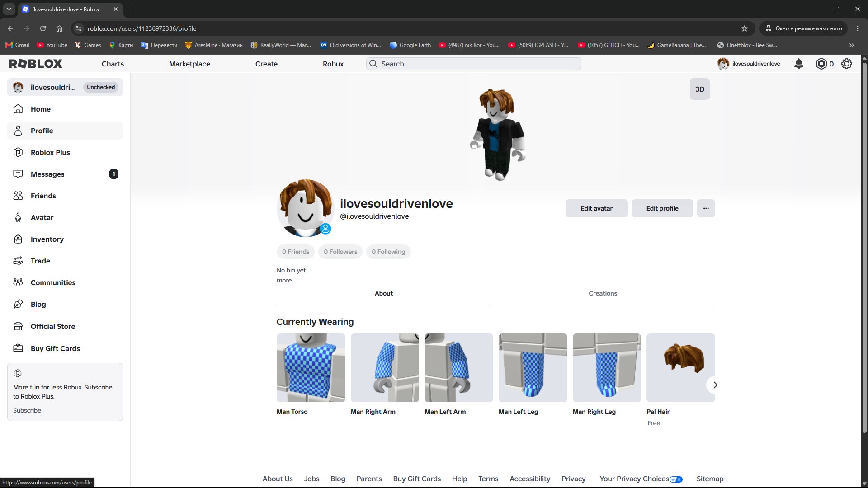Open the YouTube bookmark
The height and width of the screenshot is (488, 868).
tap(52, 45)
